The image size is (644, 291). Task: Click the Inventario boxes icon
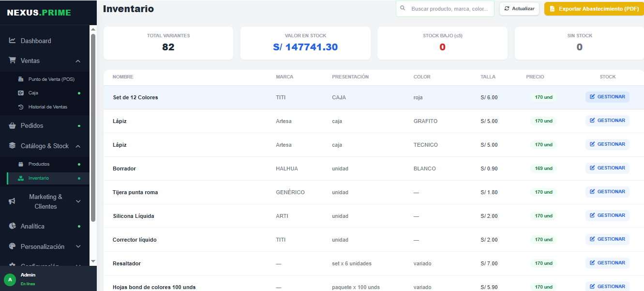(21, 178)
